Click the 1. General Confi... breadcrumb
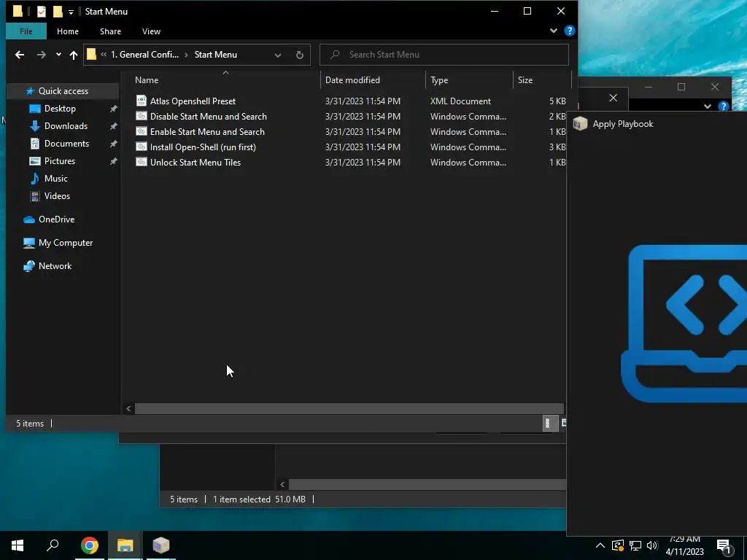The height and width of the screenshot is (560, 747). [145, 55]
